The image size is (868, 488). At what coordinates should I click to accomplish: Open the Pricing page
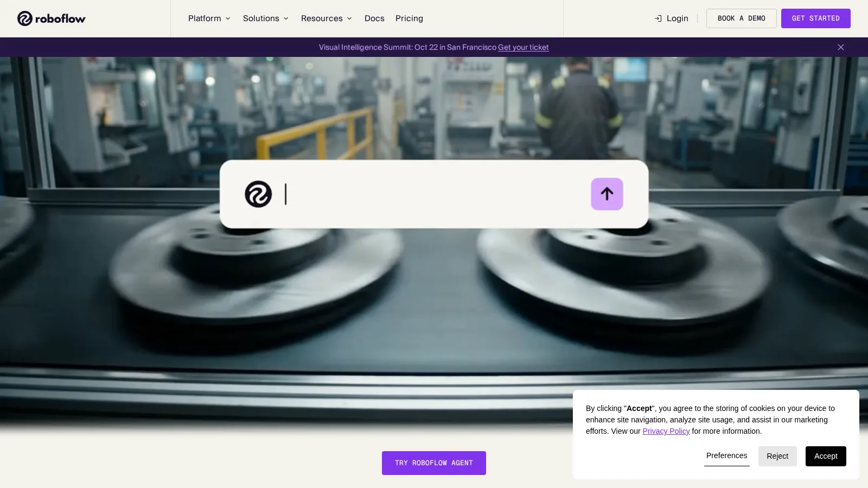409,18
